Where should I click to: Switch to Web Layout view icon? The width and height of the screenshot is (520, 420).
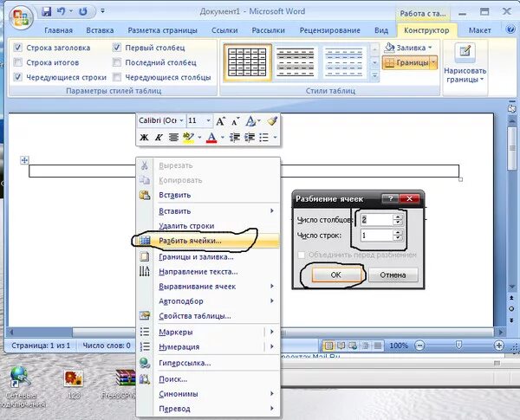[353, 346]
